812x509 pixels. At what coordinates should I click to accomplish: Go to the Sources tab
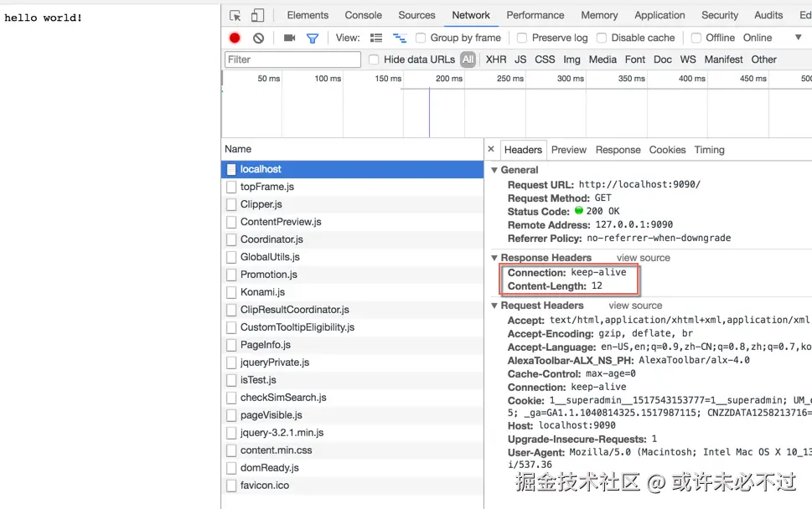tap(416, 15)
